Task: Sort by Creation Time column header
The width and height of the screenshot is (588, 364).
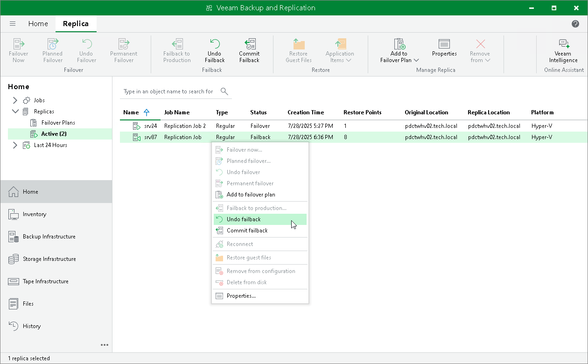Action: pyautogui.click(x=306, y=112)
